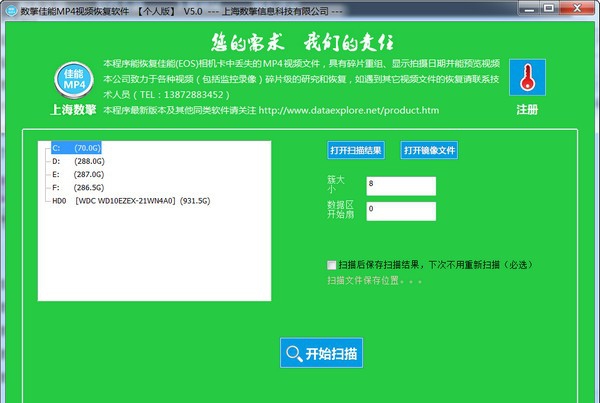Image resolution: width=600 pixels, height=403 pixels.
Task: Click the app icon in title bar
Action: coord(11,10)
